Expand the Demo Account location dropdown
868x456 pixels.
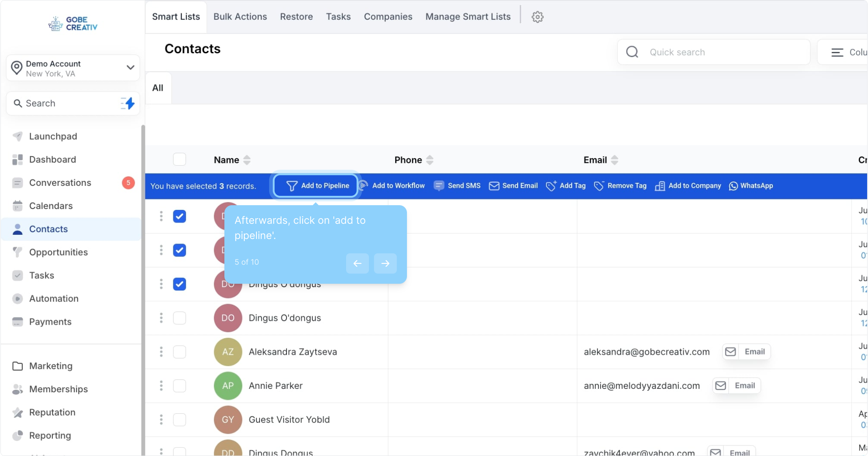coord(130,68)
